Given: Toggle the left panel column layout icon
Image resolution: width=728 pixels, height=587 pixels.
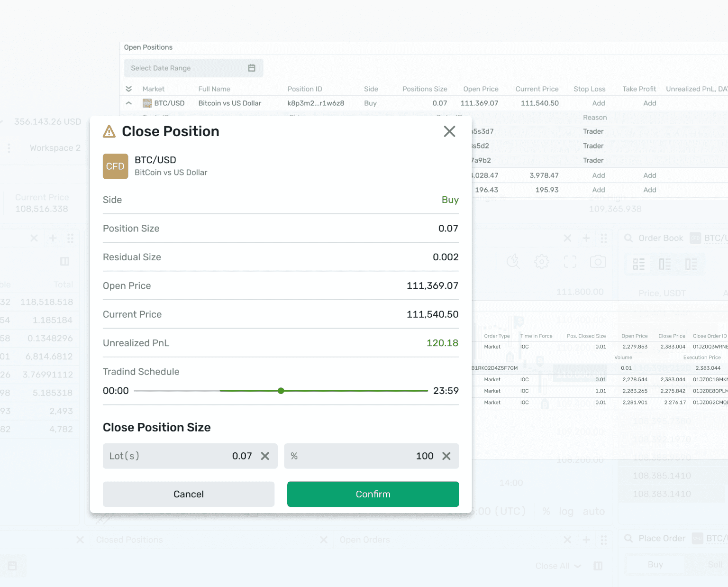Looking at the screenshot, I should (65, 261).
